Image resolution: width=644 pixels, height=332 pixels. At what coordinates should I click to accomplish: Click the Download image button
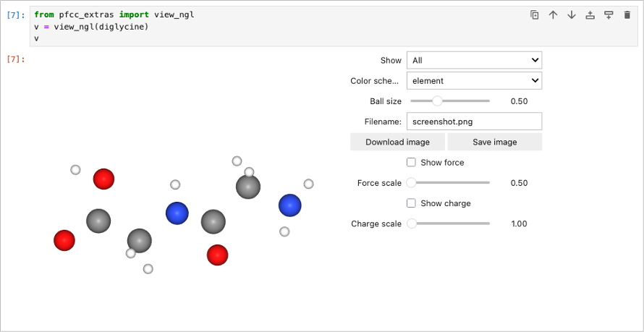click(x=397, y=142)
